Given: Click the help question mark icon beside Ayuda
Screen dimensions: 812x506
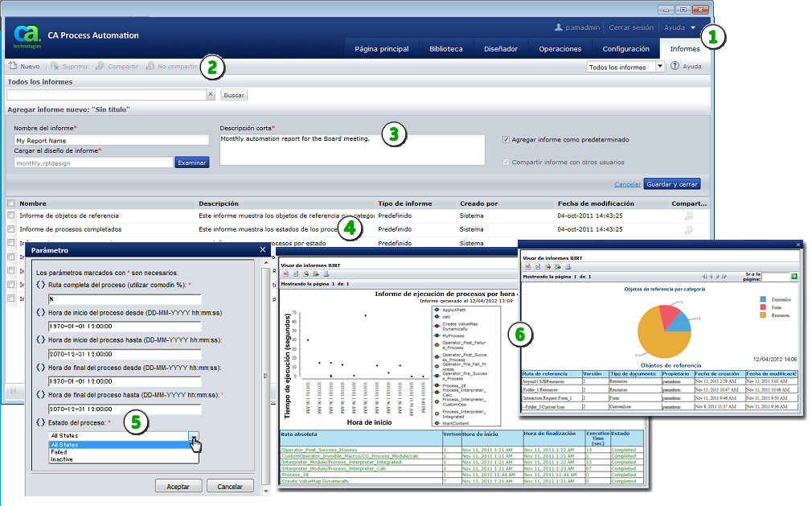Looking at the screenshot, I should (x=675, y=67).
